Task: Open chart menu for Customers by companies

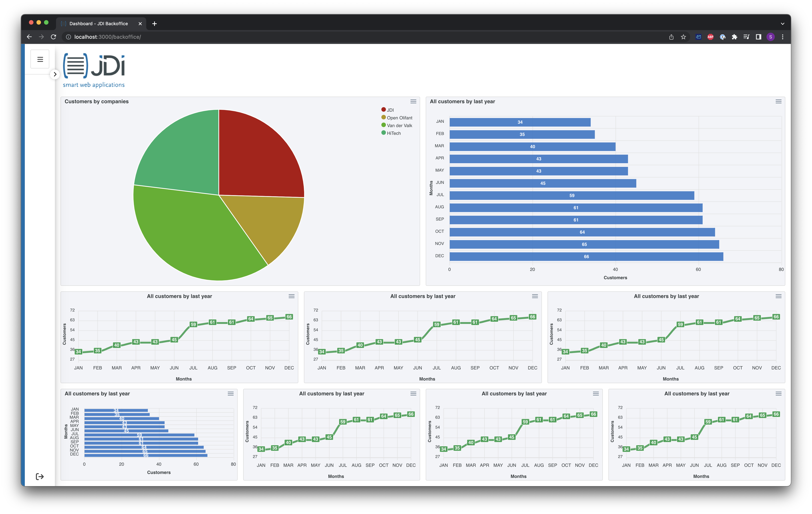Action: point(413,102)
